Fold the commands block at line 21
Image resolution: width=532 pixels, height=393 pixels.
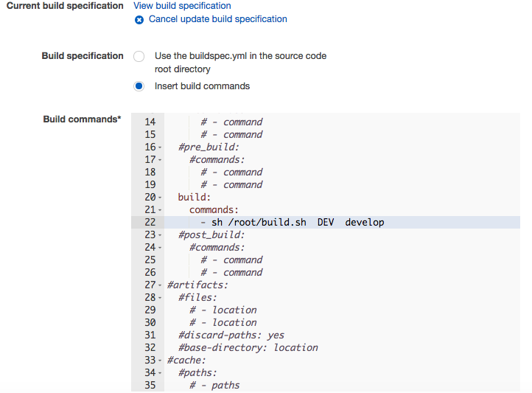(x=159, y=210)
